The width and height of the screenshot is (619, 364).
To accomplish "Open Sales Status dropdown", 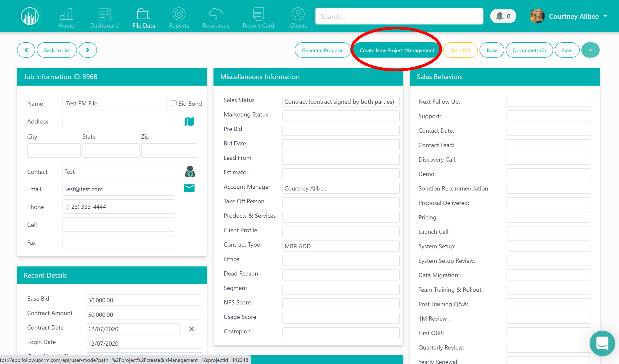I will pyautogui.click(x=341, y=102).
